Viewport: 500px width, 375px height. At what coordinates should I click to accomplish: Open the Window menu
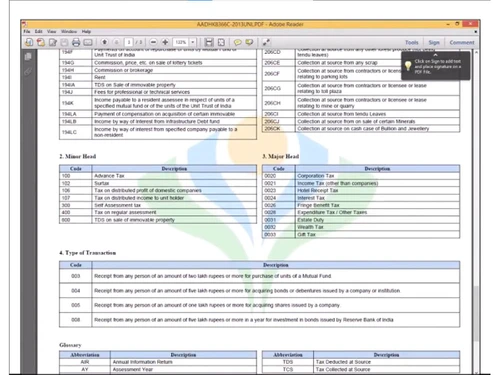point(69,32)
